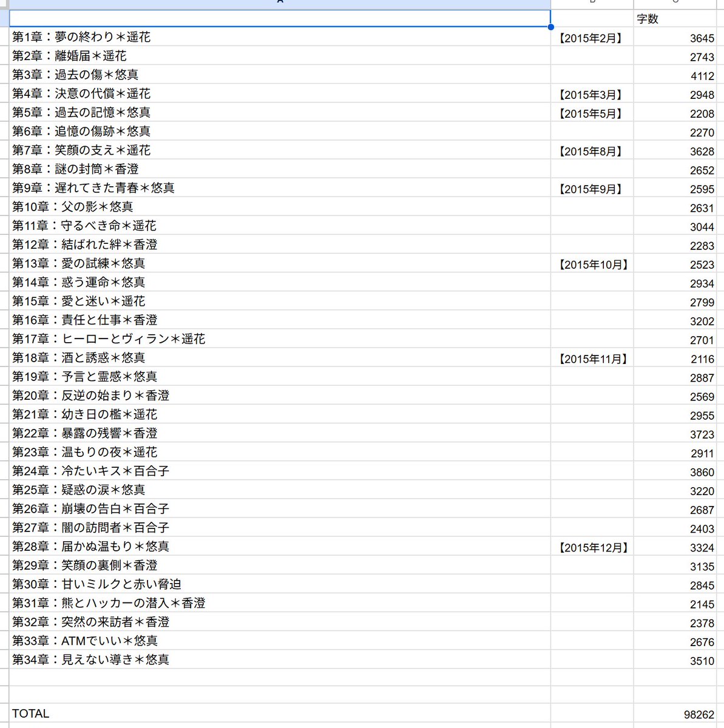Select cell 第8章:謎の封筒*香澄
This screenshot has width=724, height=728.
(x=280, y=169)
